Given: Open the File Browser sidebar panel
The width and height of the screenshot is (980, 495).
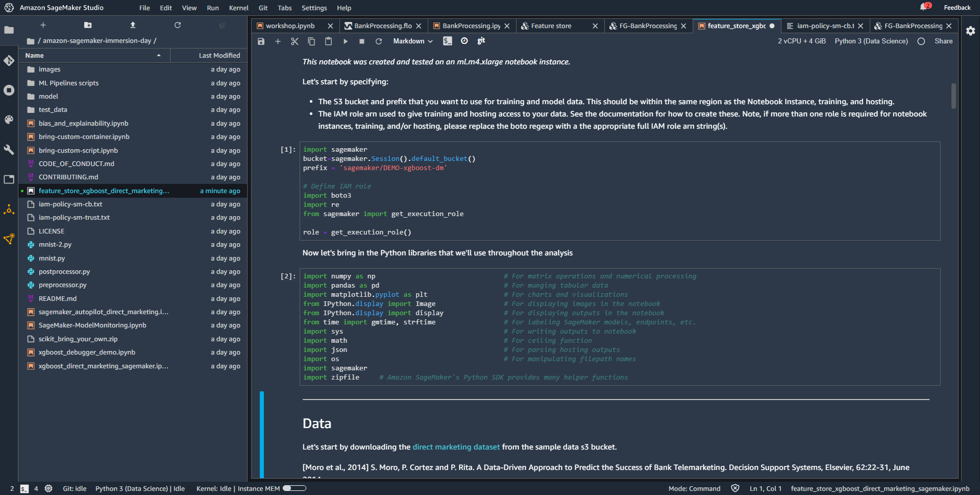Looking at the screenshot, I should pyautogui.click(x=9, y=30).
